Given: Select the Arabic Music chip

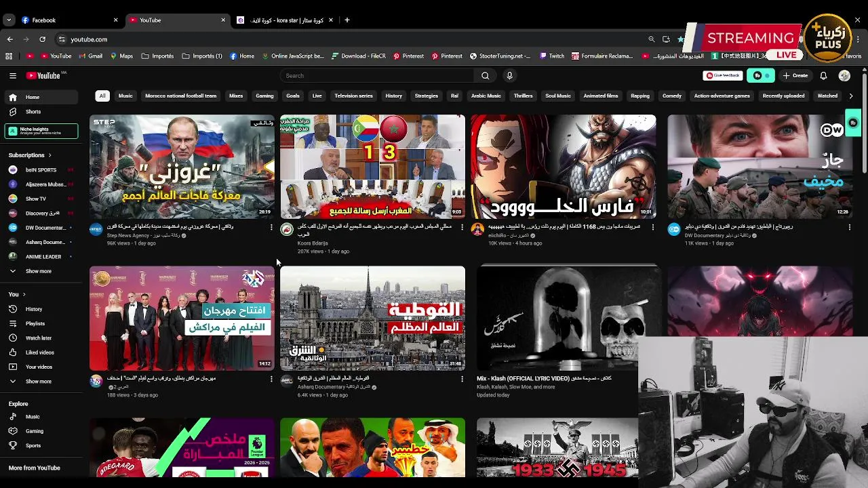Looking at the screenshot, I should (486, 96).
